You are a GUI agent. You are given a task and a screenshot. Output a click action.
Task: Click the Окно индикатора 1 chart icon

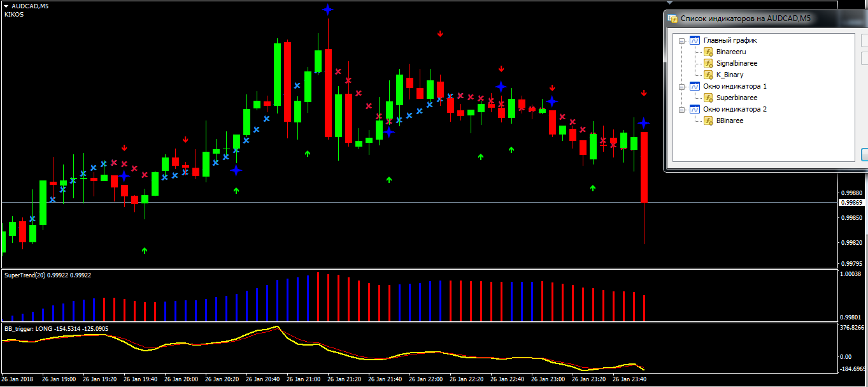[695, 86]
